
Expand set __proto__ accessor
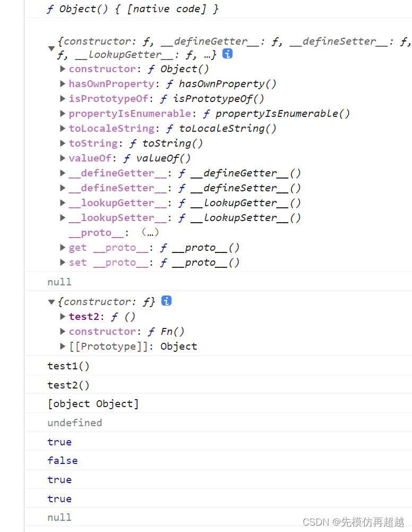[62, 262]
